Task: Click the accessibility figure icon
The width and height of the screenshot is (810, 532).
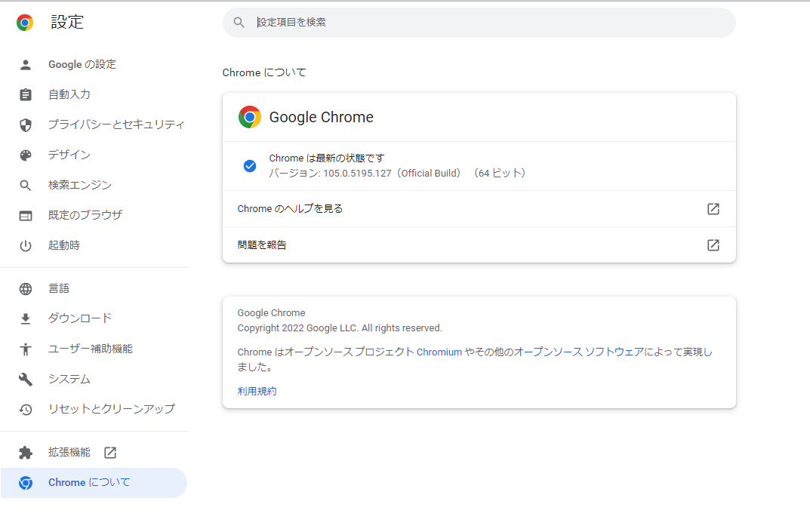Action: point(26,349)
